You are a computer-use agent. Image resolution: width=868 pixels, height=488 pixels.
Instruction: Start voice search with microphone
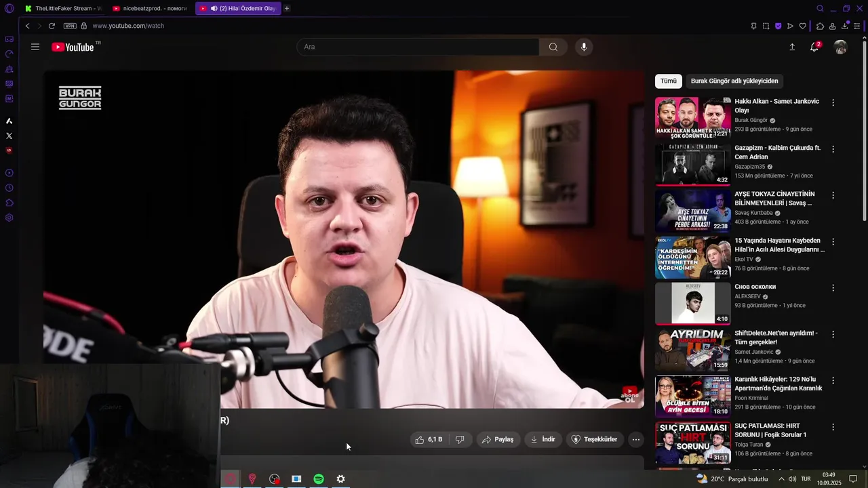click(584, 47)
